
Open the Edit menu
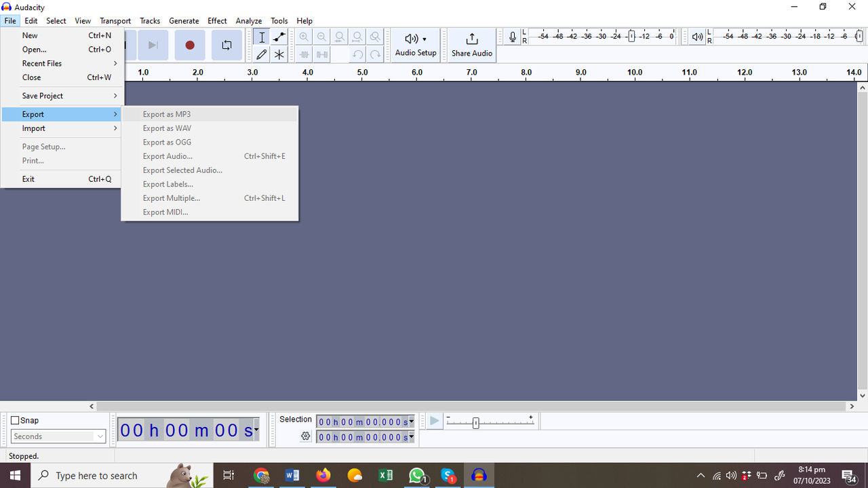31,20
